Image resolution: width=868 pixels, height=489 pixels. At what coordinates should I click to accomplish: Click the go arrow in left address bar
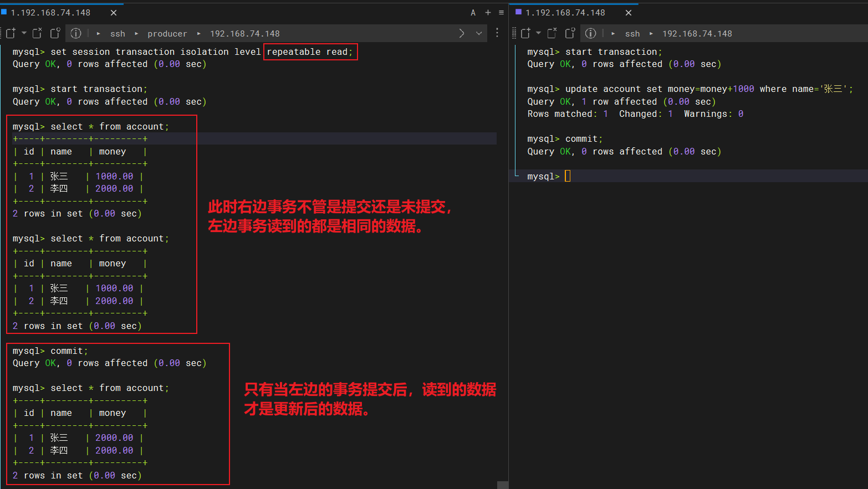[462, 33]
